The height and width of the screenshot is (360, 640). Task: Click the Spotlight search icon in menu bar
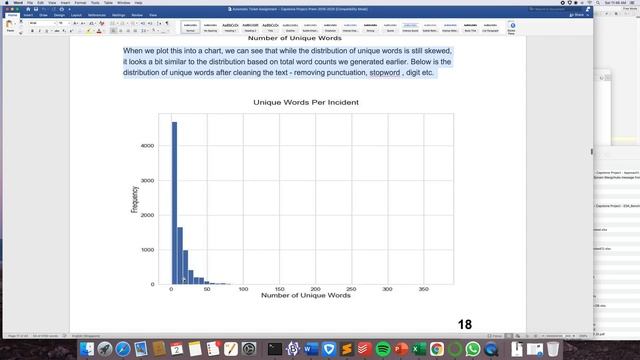pos(598,2)
